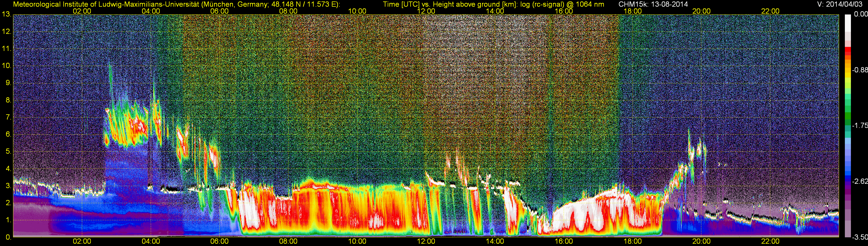868x246 pixels.
Task: Click the 16:00 label on the upper time axis
Action: [564, 11]
